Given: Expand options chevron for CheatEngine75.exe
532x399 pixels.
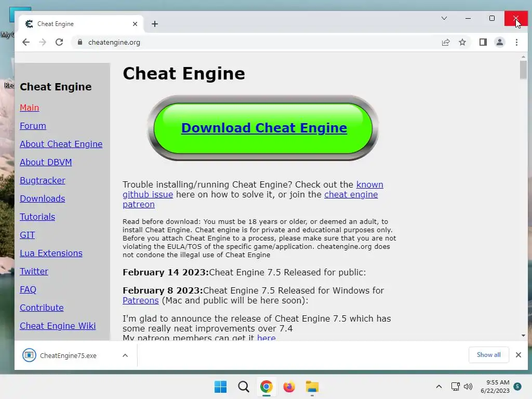Looking at the screenshot, I should (x=125, y=355).
